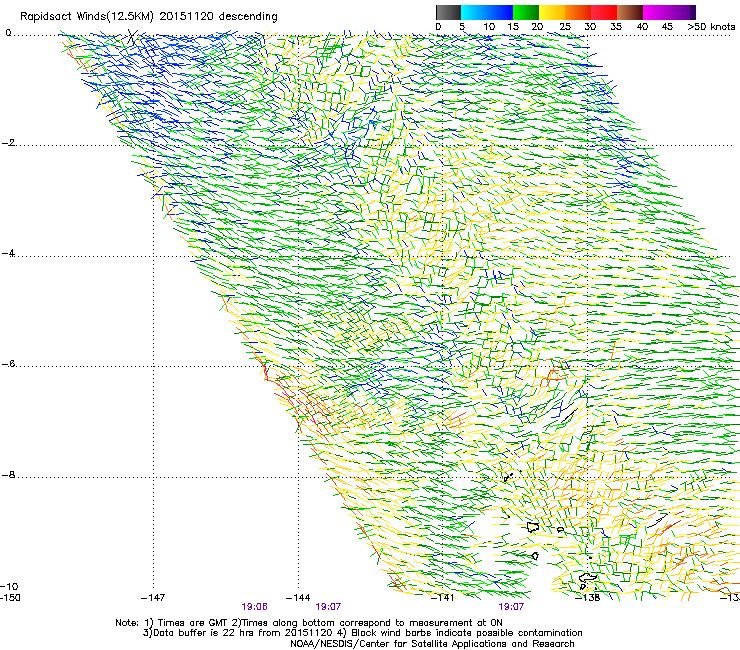The height and width of the screenshot is (650, 740).
Task: Click the '-2' latitude axis label
Action: 8,143
